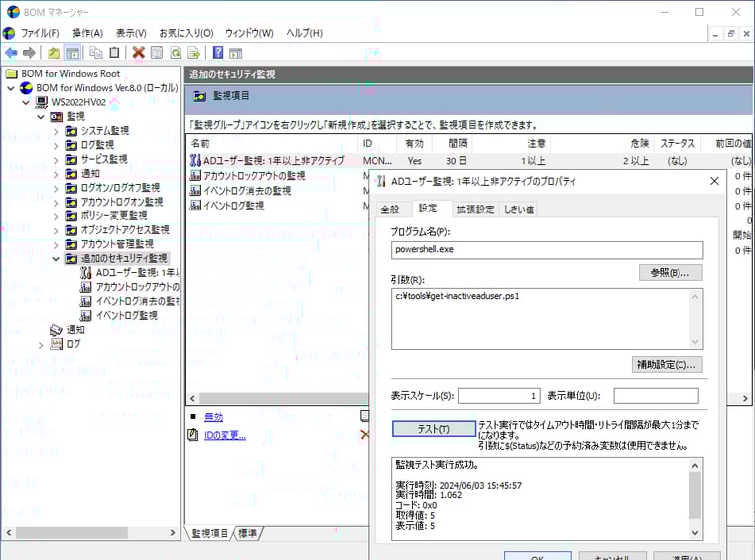Close the ADユーザー監視 properties dialog
Viewport: 755px width, 560px height.
click(x=714, y=181)
